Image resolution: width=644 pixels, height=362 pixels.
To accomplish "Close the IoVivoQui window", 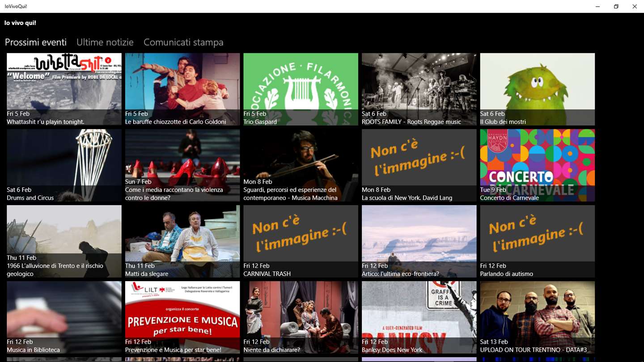I will point(635,6).
